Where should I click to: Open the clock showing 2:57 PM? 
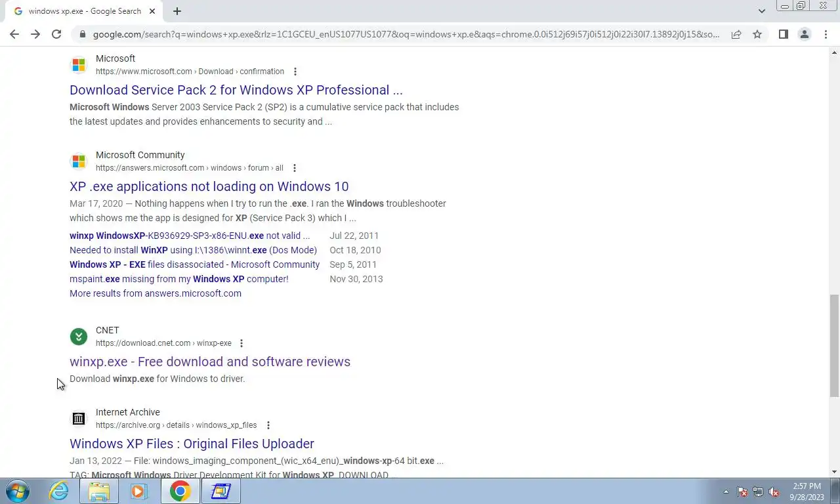(807, 492)
